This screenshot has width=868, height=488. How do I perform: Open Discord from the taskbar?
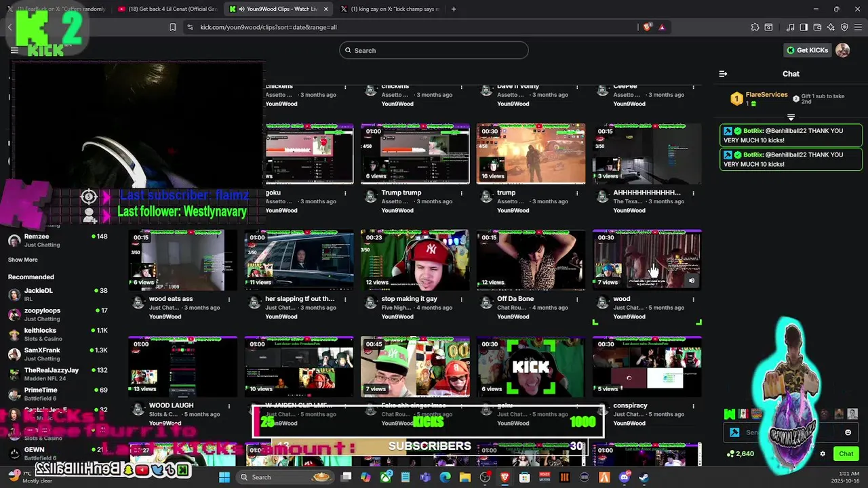[x=624, y=477]
